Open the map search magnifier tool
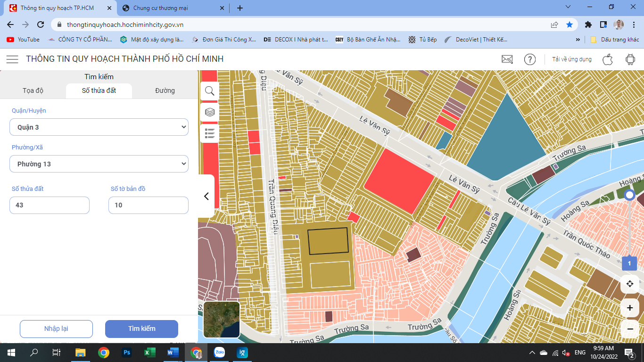This screenshot has height=362, width=644. pyautogui.click(x=210, y=90)
